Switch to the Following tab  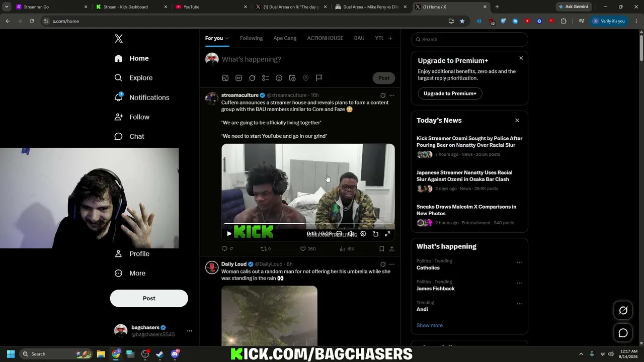[x=251, y=38]
